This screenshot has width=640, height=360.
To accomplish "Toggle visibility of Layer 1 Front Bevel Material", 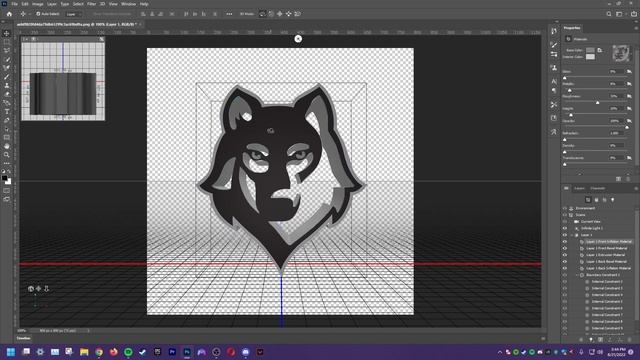I will (565, 248).
